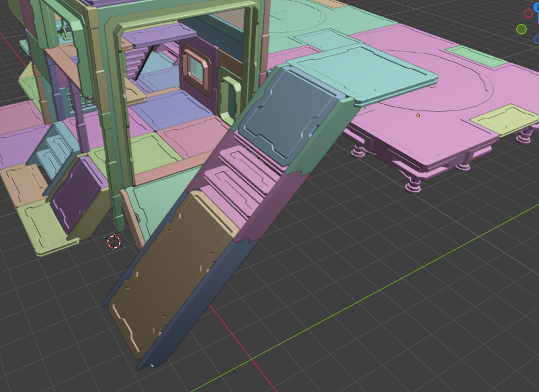Image resolution: width=539 pixels, height=392 pixels.
Task: Click the green negative Y axis gizmo circle
Action: (x=521, y=29)
